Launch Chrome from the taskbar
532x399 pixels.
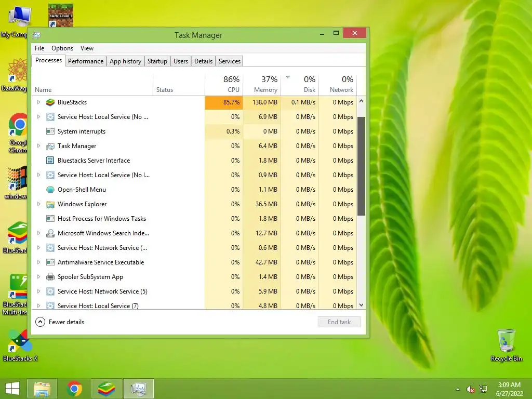coord(74,389)
